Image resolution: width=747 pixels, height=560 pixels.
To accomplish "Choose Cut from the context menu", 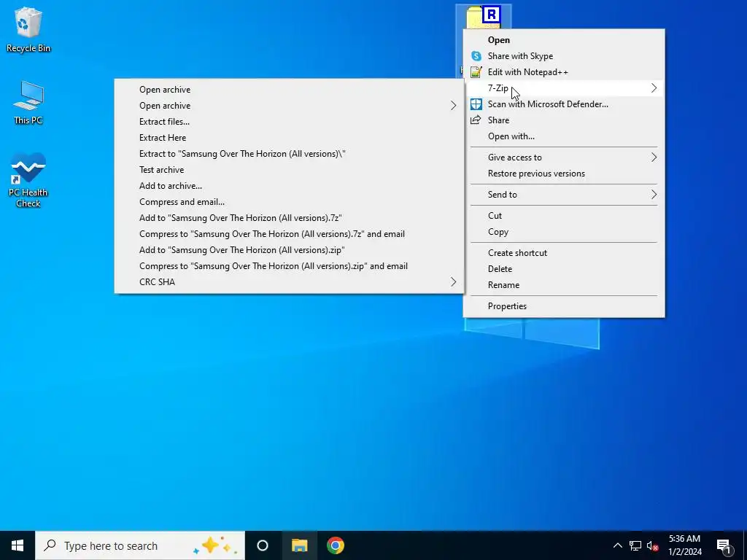I will coord(564,216).
